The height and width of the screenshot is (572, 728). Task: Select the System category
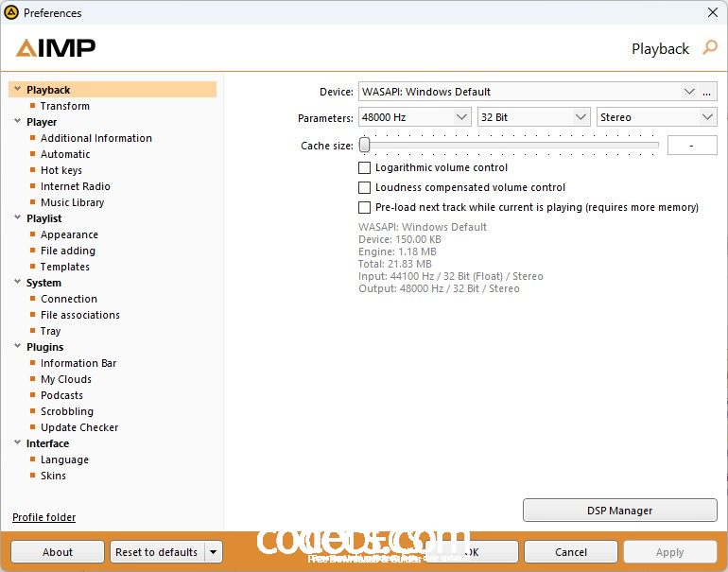[x=43, y=283]
